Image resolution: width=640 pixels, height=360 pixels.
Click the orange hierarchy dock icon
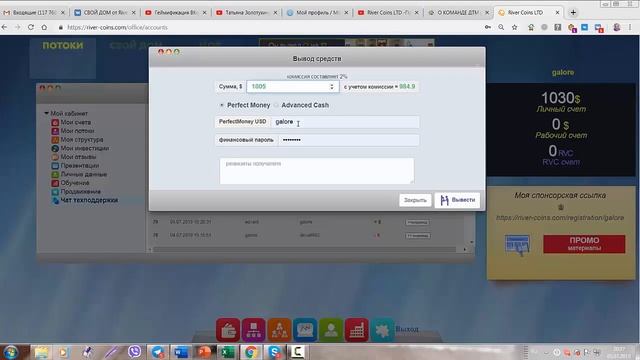click(x=279, y=330)
